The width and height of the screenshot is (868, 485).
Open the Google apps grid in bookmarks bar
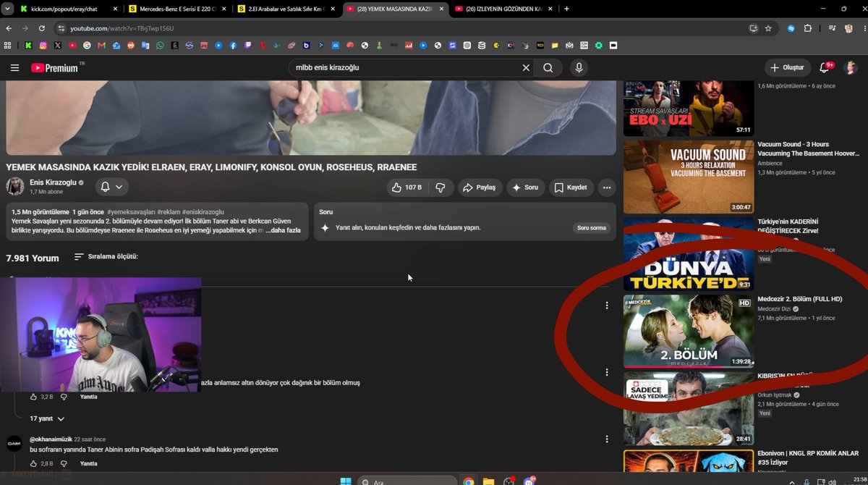8,45
